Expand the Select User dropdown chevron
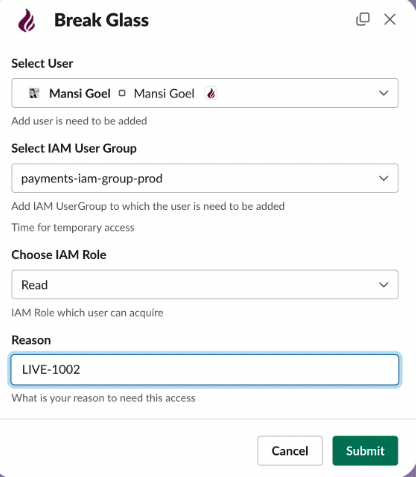Image resolution: width=416 pixels, height=477 pixels. [x=384, y=93]
